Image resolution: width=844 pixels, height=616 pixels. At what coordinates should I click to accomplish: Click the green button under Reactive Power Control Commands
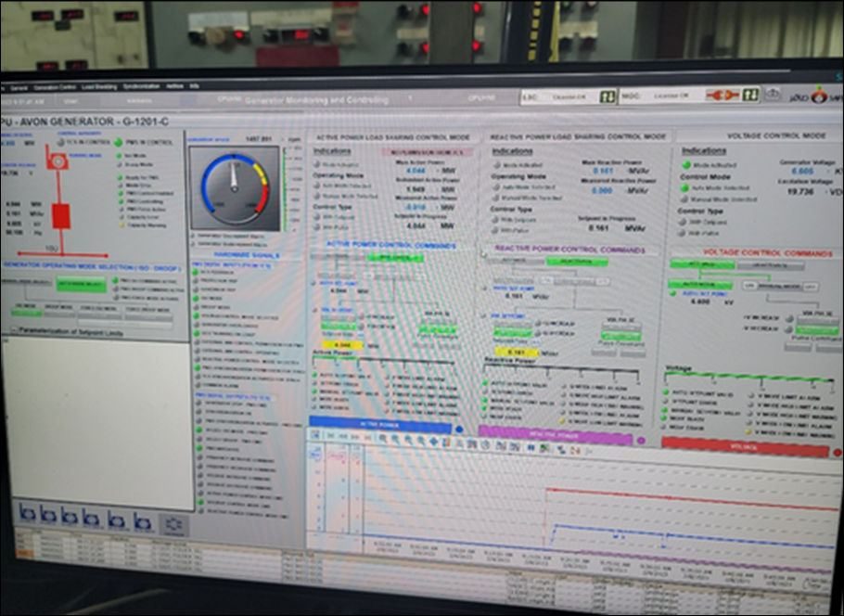pos(577,262)
